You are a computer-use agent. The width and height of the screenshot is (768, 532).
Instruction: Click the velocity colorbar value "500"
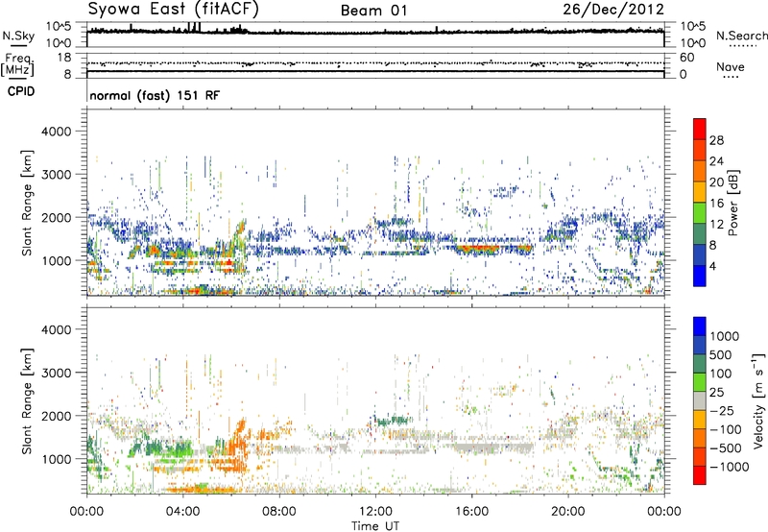721,355
